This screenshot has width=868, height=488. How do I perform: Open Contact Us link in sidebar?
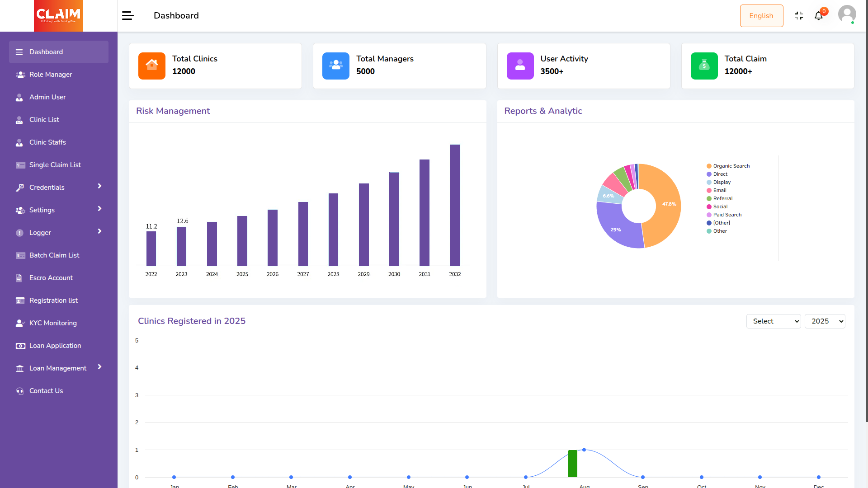[x=46, y=391]
